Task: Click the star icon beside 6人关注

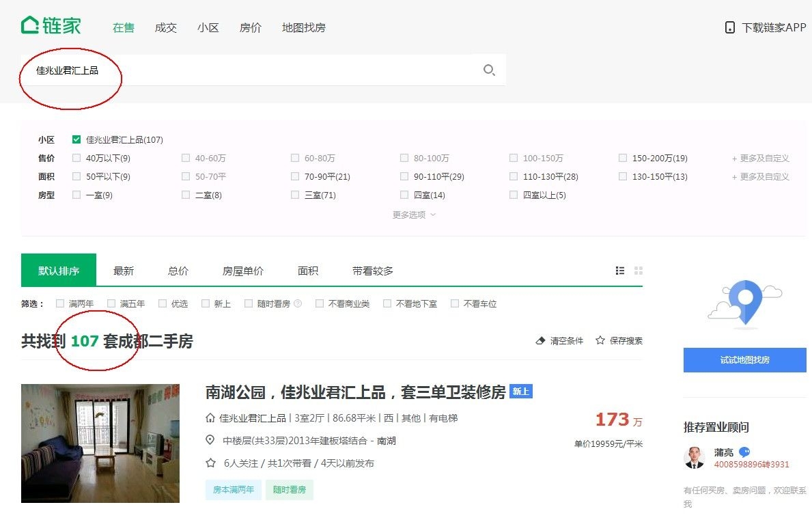Action: [210, 463]
